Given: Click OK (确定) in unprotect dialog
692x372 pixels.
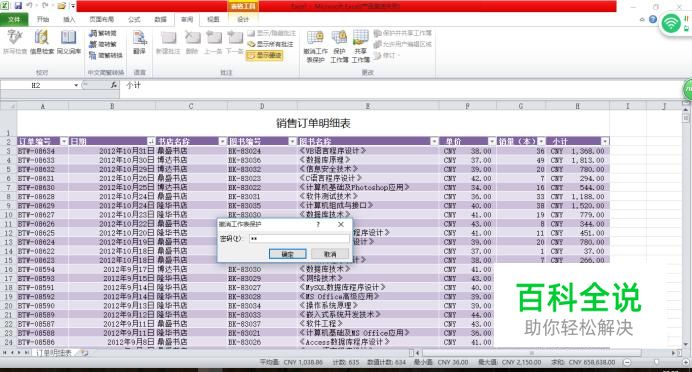Looking at the screenshot, I should (x=288, y=254).
